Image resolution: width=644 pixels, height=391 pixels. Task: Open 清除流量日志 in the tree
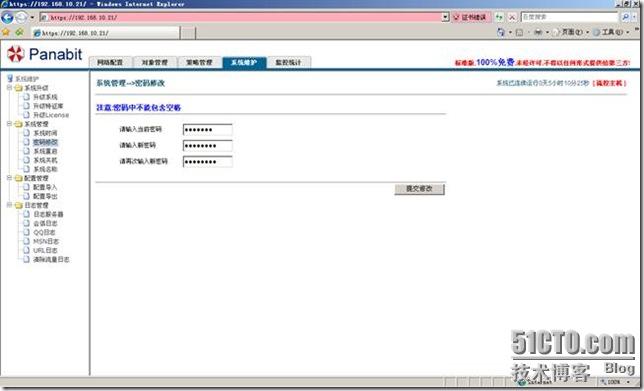pyautogui.click(x=51, y=260)
